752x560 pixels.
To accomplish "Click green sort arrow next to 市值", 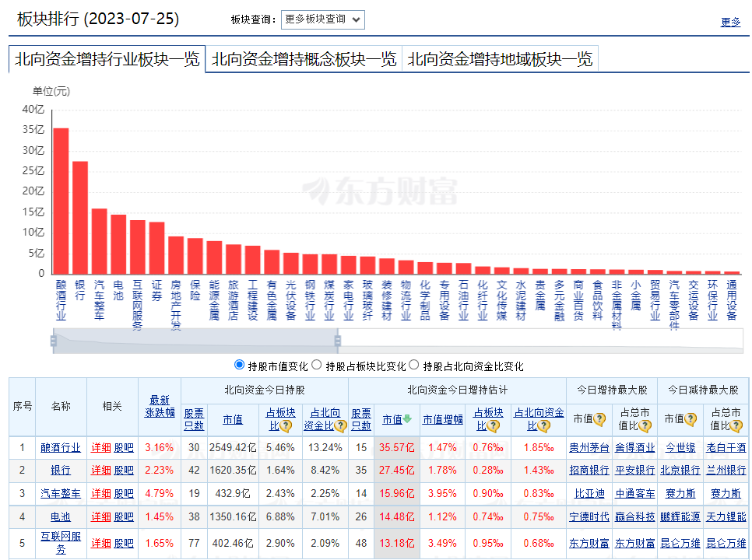I will tap(407, 419).
